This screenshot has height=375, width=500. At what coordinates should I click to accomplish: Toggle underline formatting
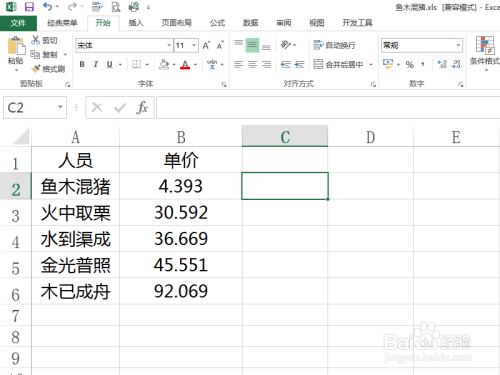click(109, 64)
